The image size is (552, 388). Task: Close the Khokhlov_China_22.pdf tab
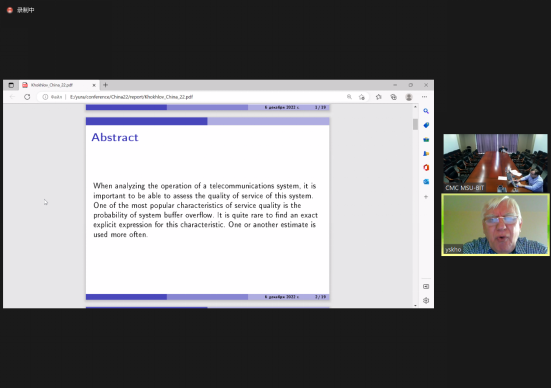[94, 85]
